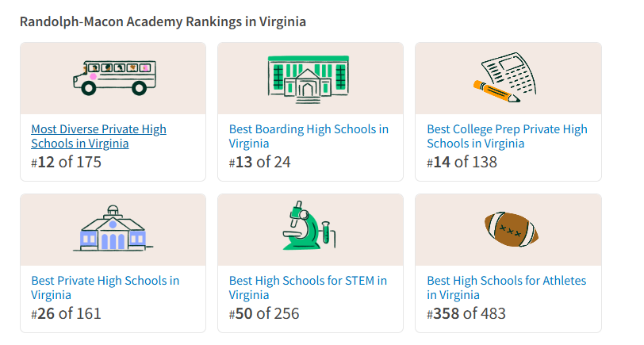Viewport: 644px width, 345px height.
Task: Click the #14 of 138 ranking text
Action: pyautogui.click(x=462, y=163)
